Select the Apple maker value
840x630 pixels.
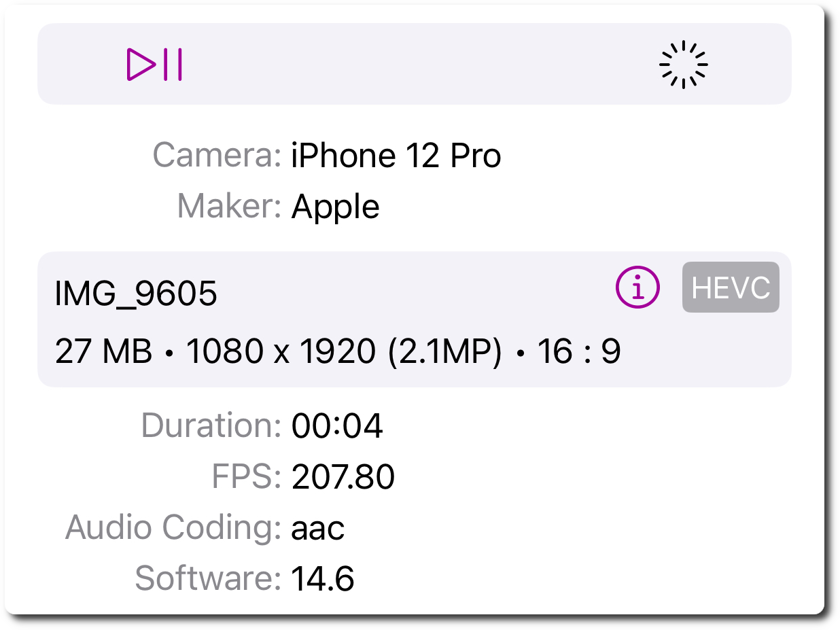pyautogui.click(x=335, y=206)
